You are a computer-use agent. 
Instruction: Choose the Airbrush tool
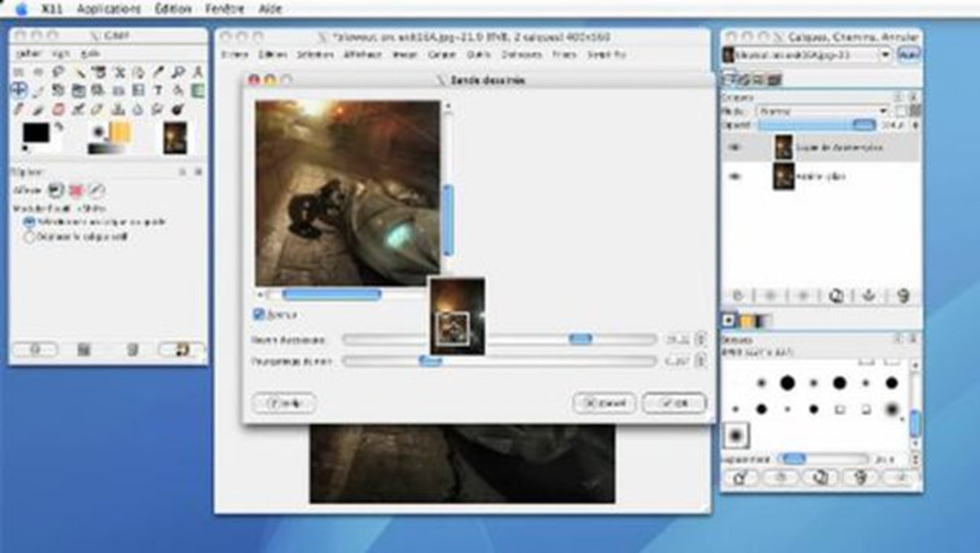coord(78,109)
